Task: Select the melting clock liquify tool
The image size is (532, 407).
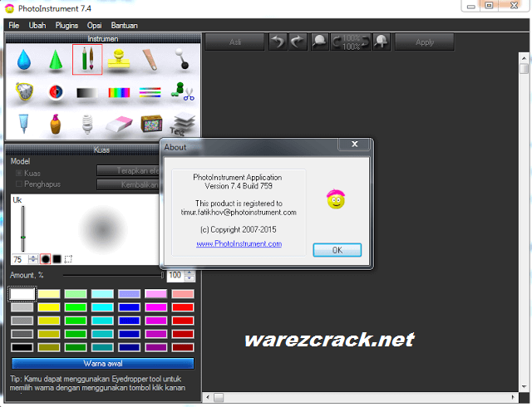Action: 24,91
